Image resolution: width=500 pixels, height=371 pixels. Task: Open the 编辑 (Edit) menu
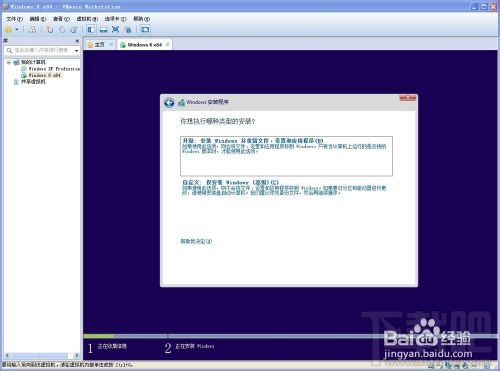pyautogui.click(x=38, y=19)
